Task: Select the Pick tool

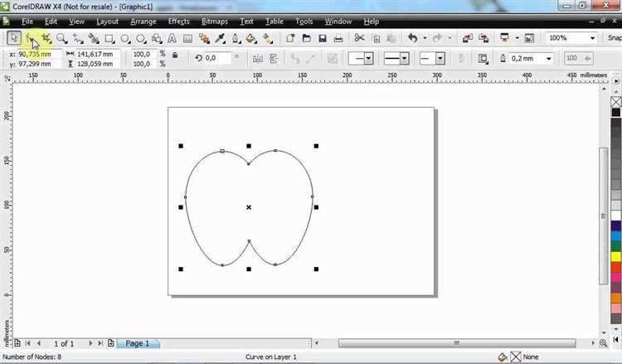Action: (x=14, y=38)
